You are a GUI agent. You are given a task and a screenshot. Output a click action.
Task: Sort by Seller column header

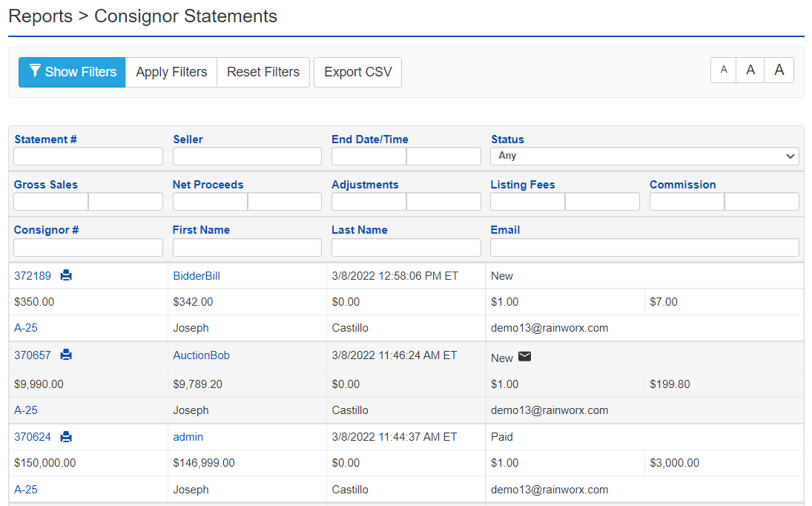coord(188,139)
